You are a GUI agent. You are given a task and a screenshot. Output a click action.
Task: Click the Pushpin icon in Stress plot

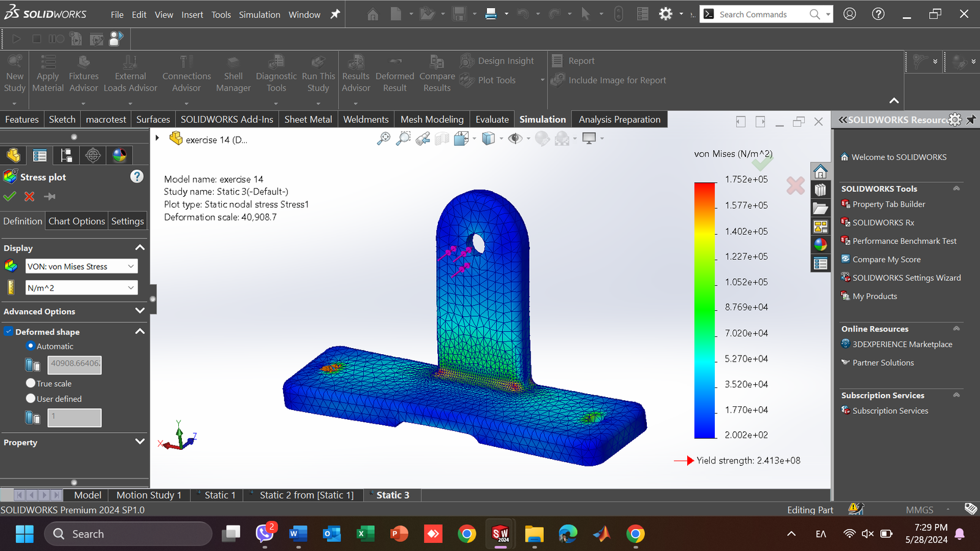[50, 197]
